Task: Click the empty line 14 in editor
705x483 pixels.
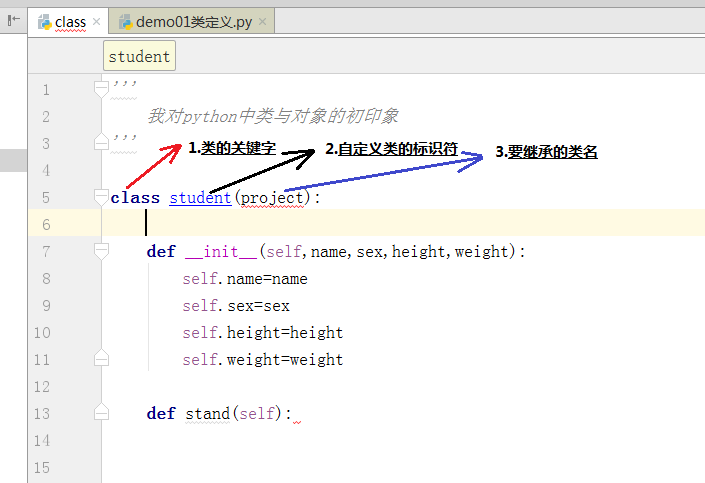Action: pos(403,441)
